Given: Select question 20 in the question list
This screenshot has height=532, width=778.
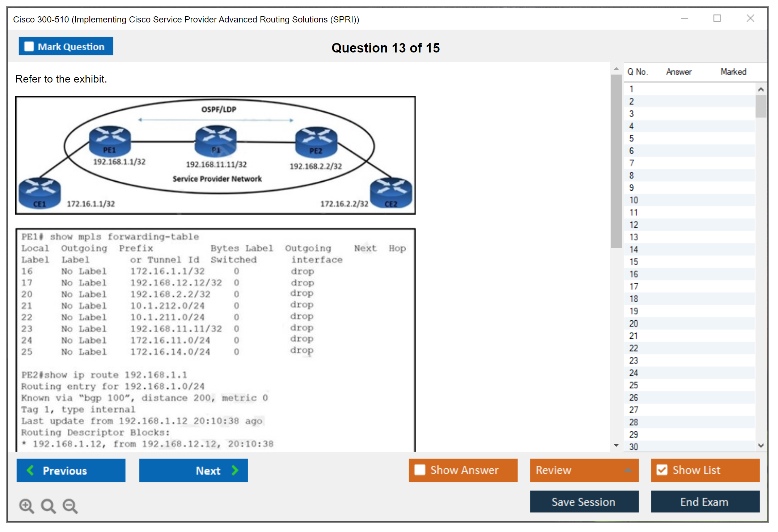Looking at the screenshot, I should coord(634,323).
